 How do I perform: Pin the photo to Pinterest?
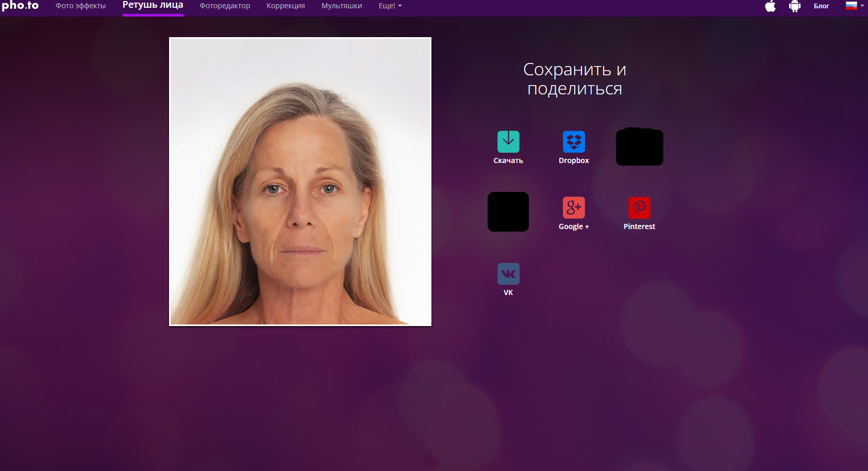point(639,207)
